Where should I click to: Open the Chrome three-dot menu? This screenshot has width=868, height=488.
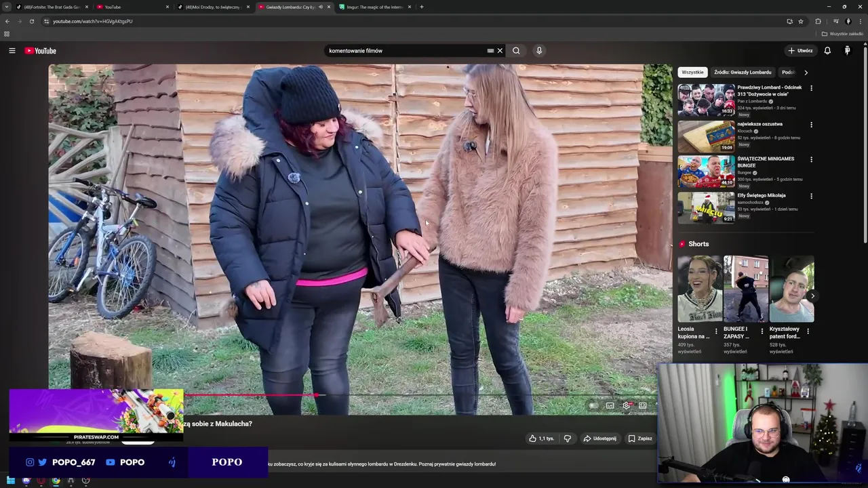[860, 21]
